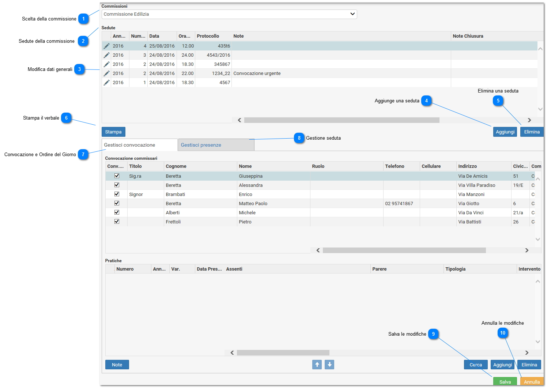Viewport: 551px width, 392px height.
Task: Select cognome cell 'Brambati'
Action: (200, 195)
